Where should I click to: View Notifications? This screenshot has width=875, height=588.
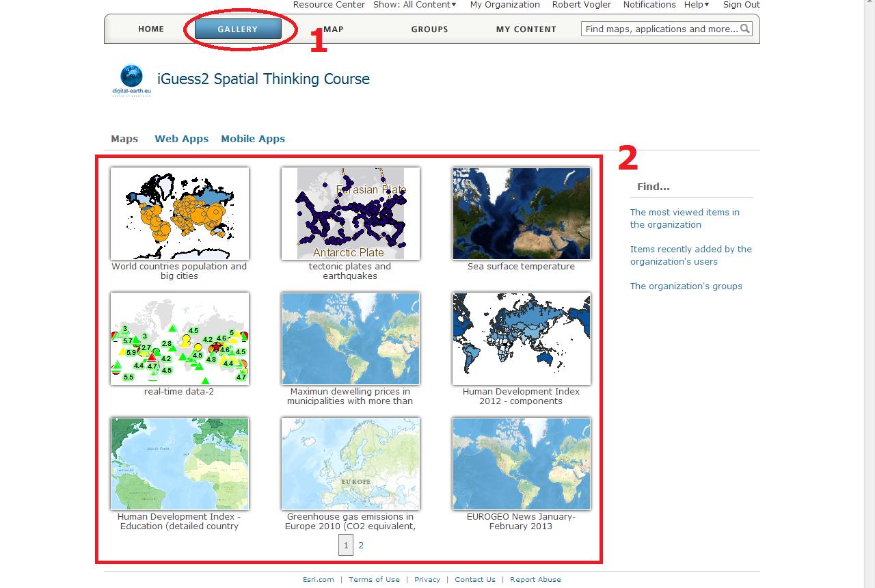(x=649, y=5)
